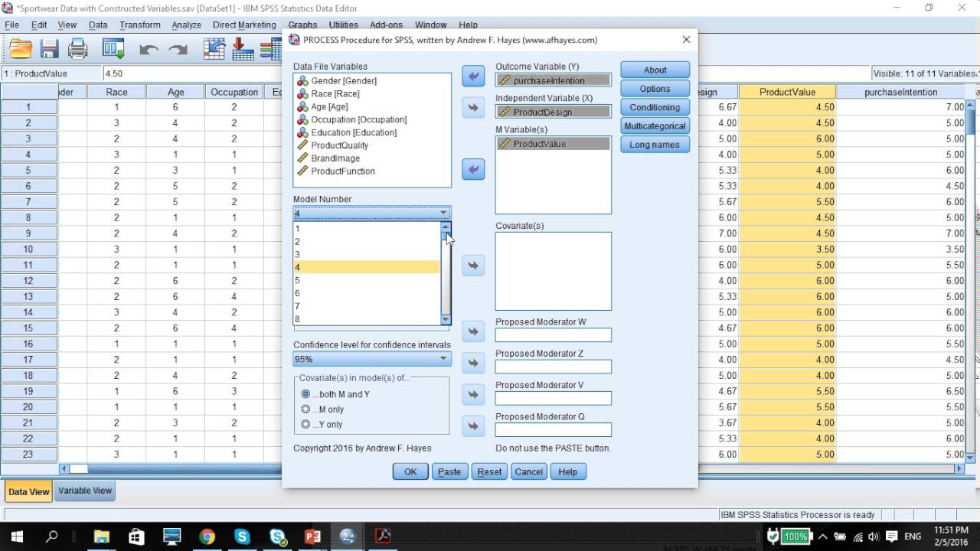
Task: Move variable into Proposed Moderator Z arrow
Action: pyautogui.click(x=473, y=362)
